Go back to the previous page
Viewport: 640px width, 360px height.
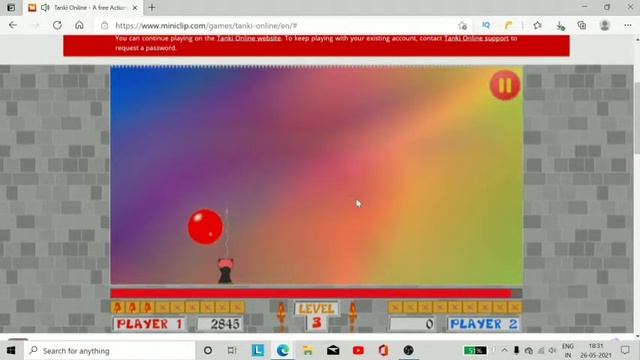coord(13,25)
